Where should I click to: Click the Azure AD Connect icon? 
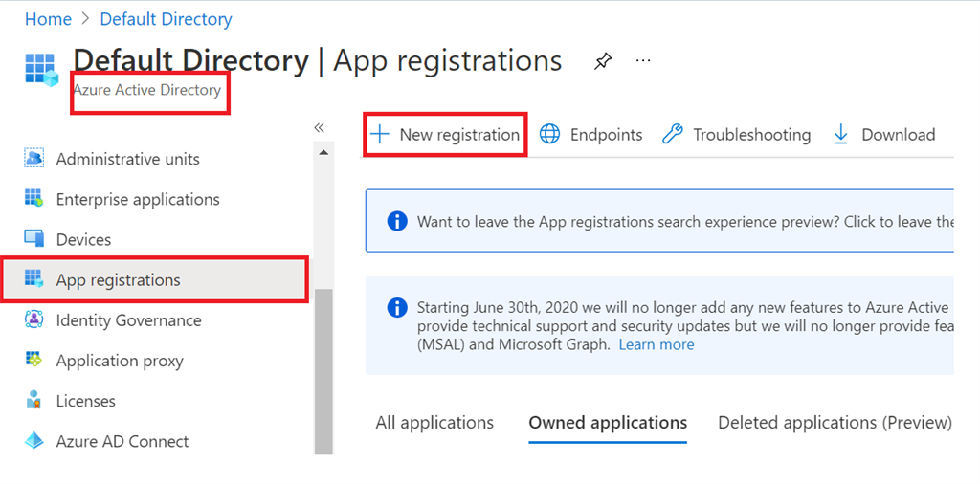pyautogui.click(x=34, y=441)
